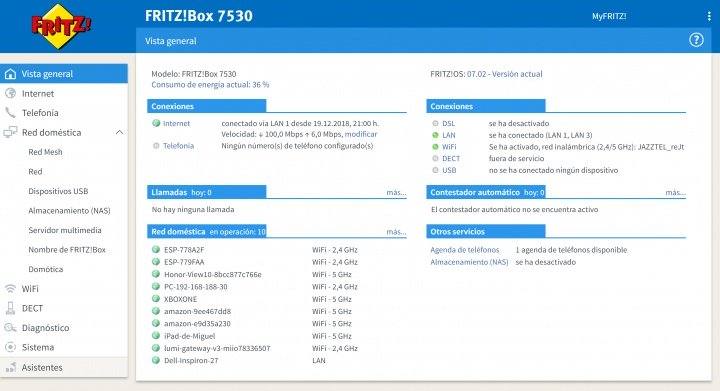Click the WiFi link in right Conexiones
The image size is (720, 391).
pos(449,147)
